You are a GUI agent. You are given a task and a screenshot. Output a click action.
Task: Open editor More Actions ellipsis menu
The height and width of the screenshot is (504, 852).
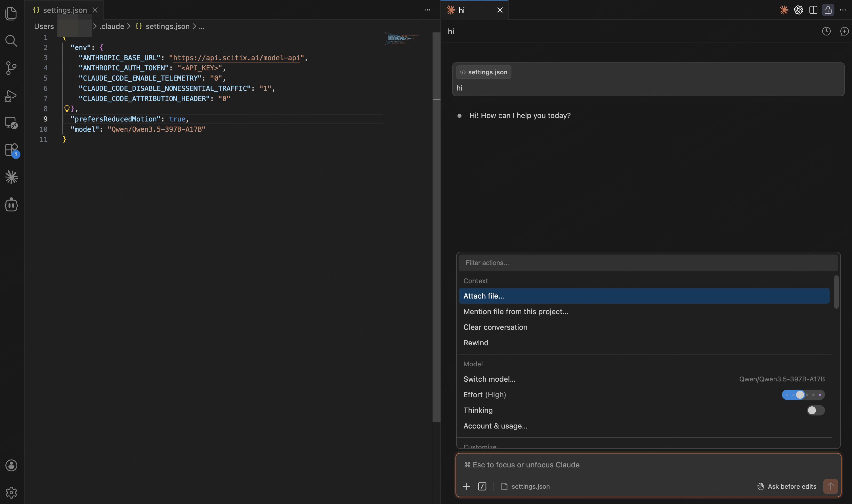427,10
